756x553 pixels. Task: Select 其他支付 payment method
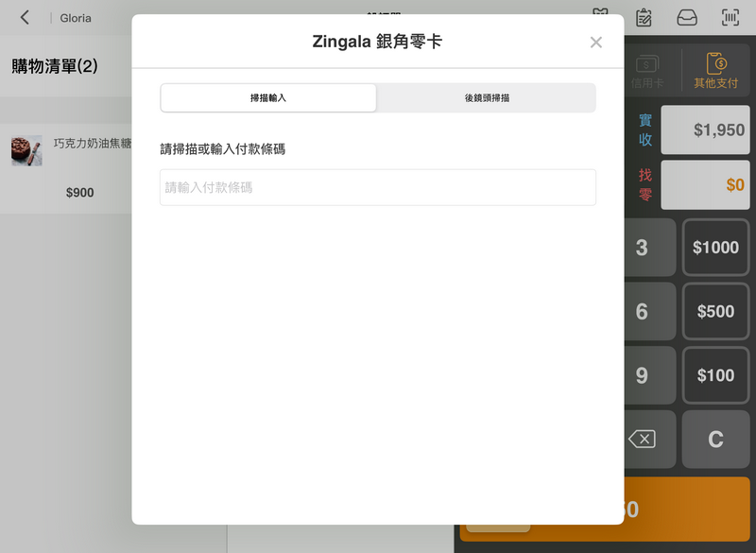pyautogui.click(x=716, y=71)
